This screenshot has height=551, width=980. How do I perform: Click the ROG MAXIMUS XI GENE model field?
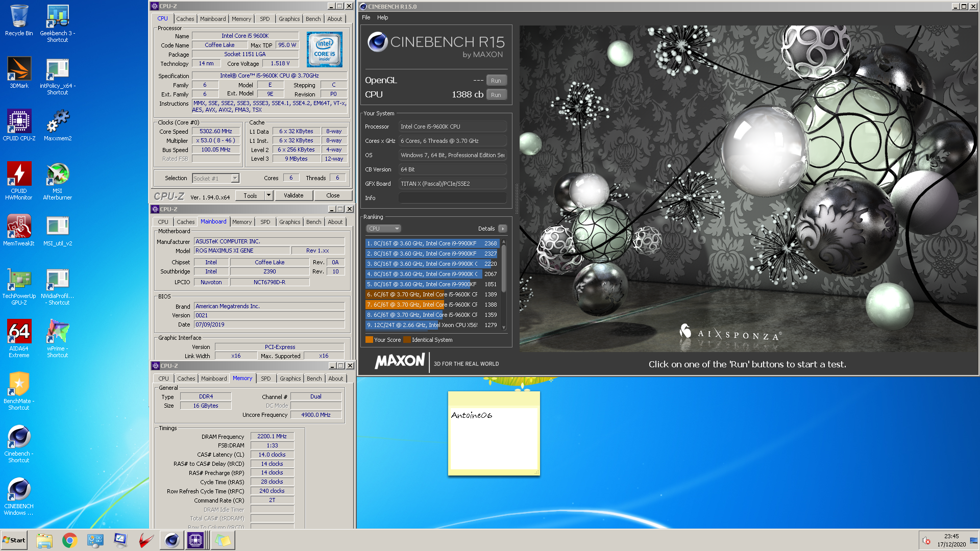(x=242, y=251)
